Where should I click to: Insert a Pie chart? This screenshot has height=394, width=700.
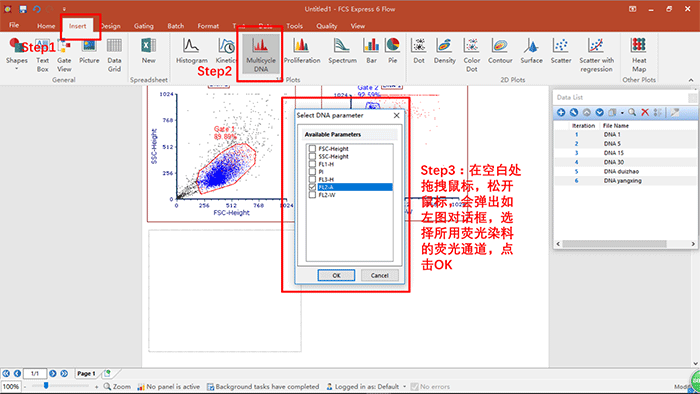pyautogui.click(x=392, y=51)
